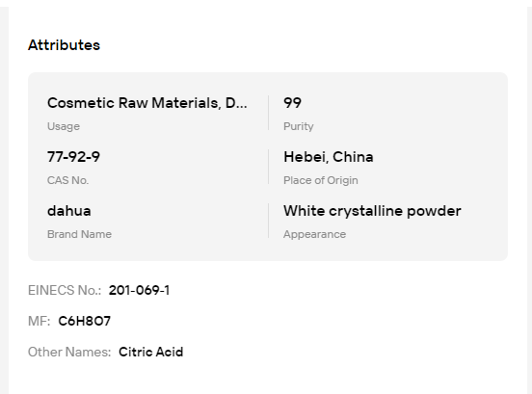
Task: Click the MF label
Action: click(x=39, y=321)
